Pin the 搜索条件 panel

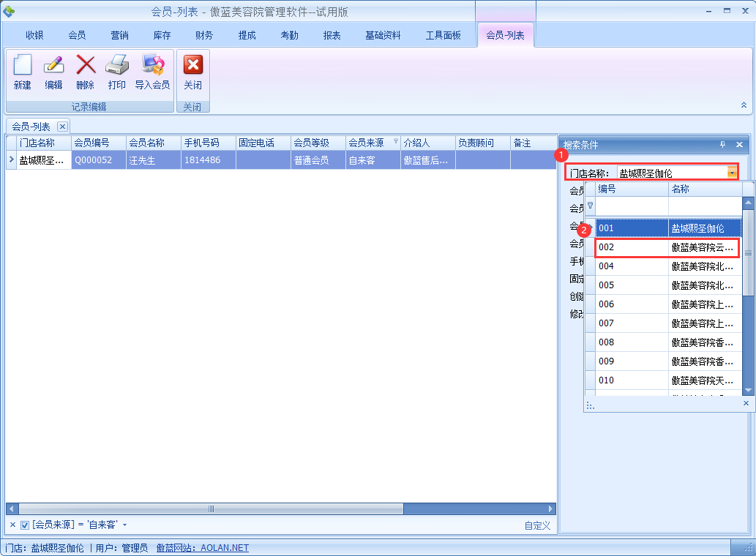pos(722,145)
